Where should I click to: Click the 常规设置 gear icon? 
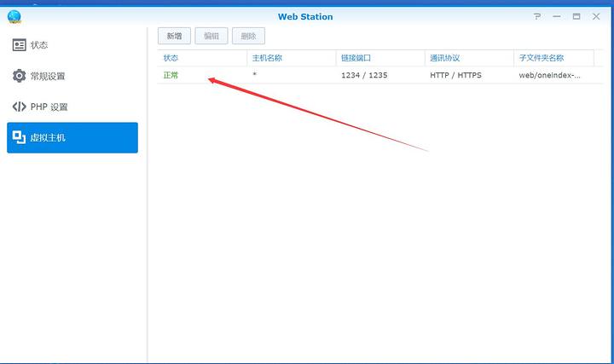(19, 76)
